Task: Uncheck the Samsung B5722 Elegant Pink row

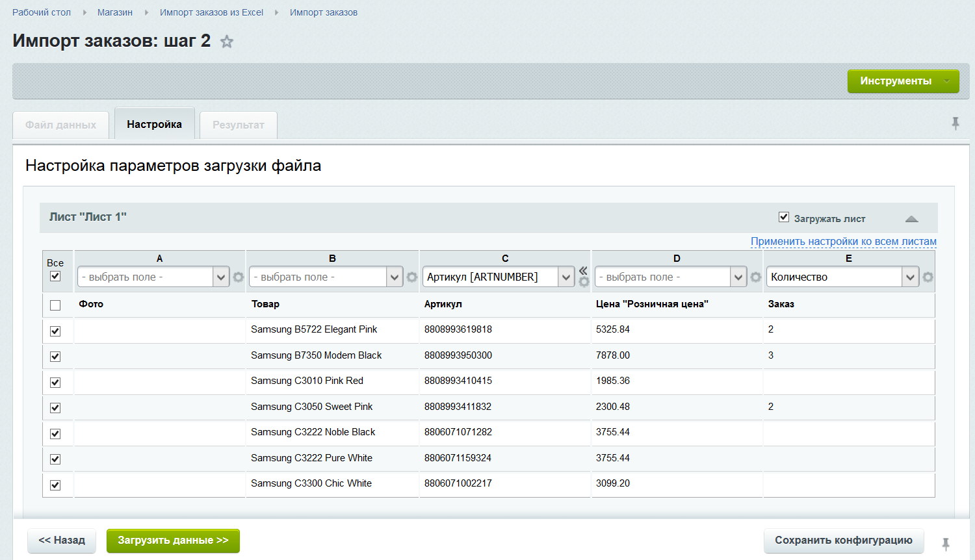Action: (55, 331)
